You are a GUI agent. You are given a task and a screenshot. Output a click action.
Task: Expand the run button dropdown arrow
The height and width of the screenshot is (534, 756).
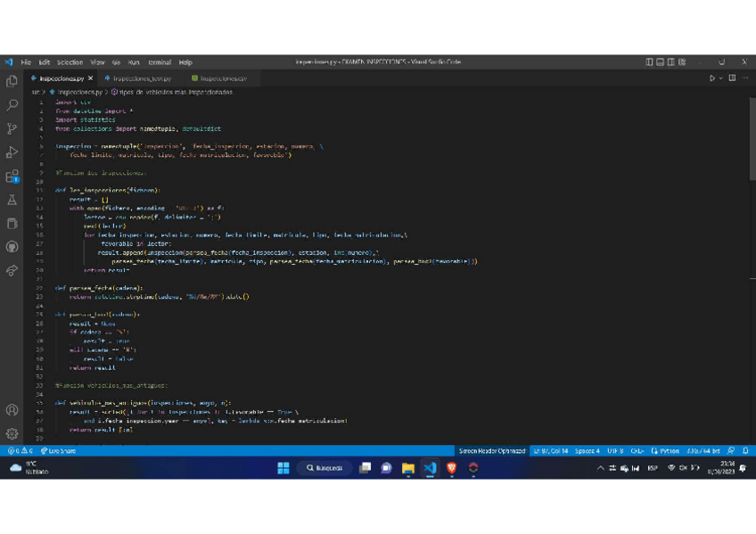pyautogui.click(x=720, y=78)
